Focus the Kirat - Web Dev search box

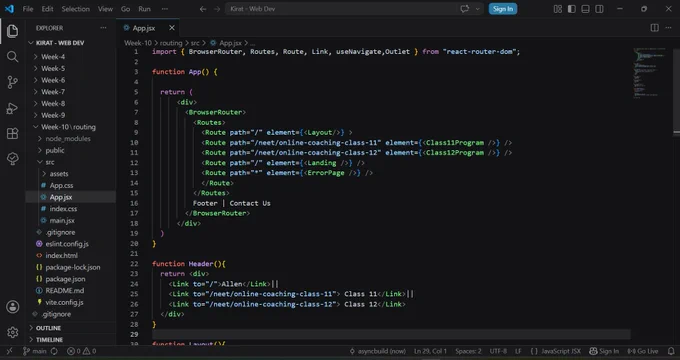(x=343, y=9)
